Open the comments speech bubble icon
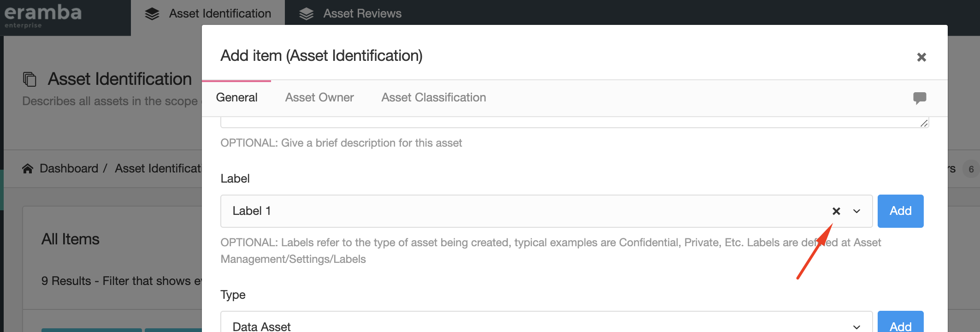Viewport: 980px width, 332px height. [x=920, y=98]
